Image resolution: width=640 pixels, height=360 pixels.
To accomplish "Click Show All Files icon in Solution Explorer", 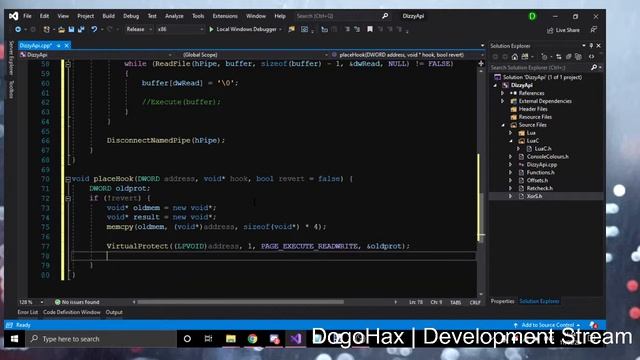I will tap(578, 57).
